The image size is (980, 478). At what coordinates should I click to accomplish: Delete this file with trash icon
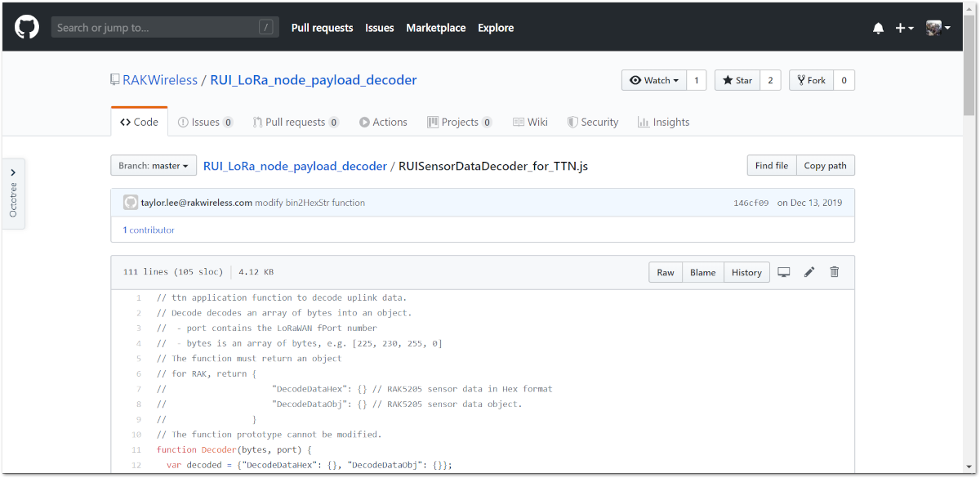[x=834, y=272]
